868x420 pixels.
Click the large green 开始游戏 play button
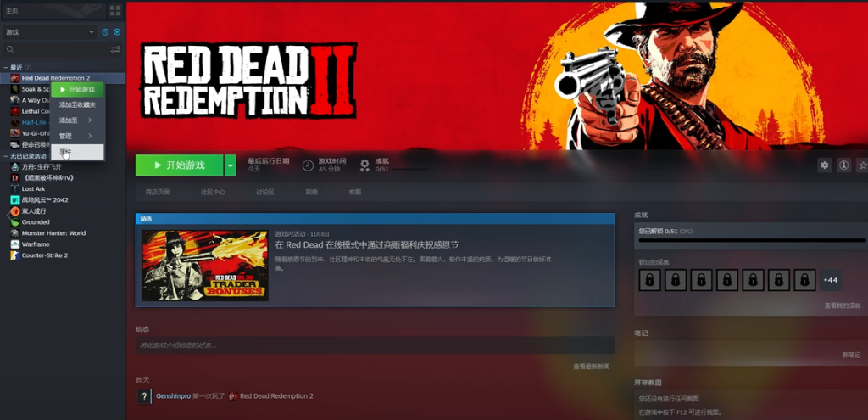(x=180, y=165)
